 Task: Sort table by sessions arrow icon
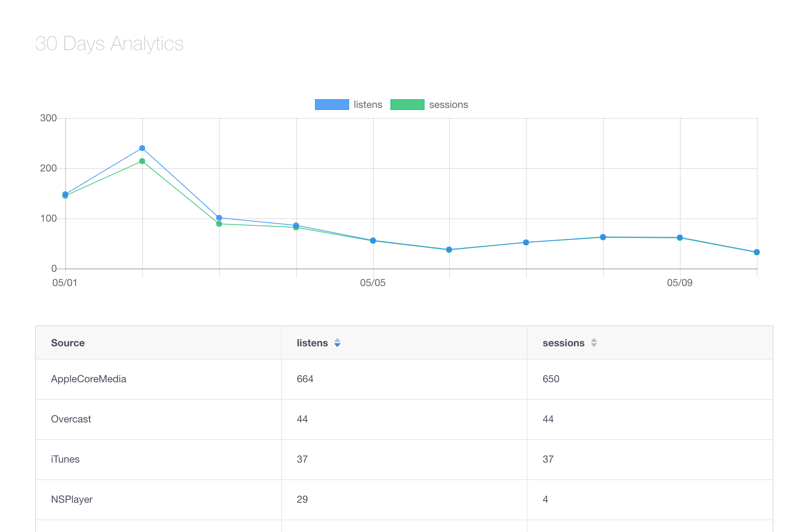coord(594,343)
